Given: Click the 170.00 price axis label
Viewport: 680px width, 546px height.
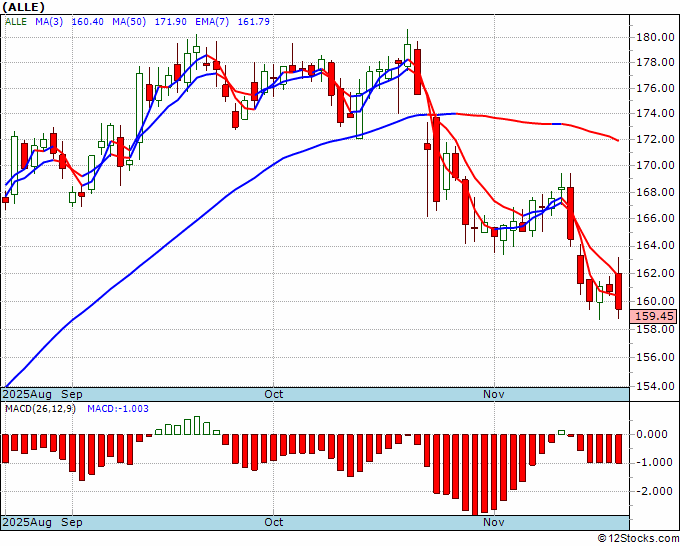Looking at the screenshot, I should 655,165.
